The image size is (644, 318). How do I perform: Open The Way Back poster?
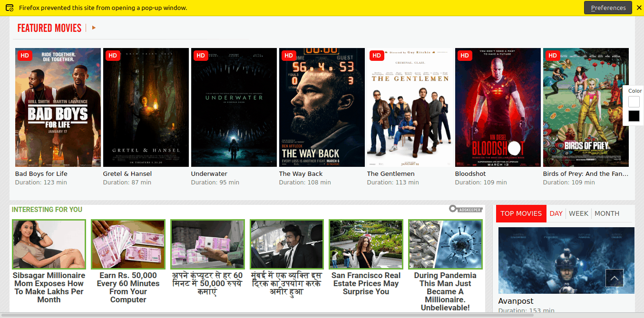pos(322,107)
